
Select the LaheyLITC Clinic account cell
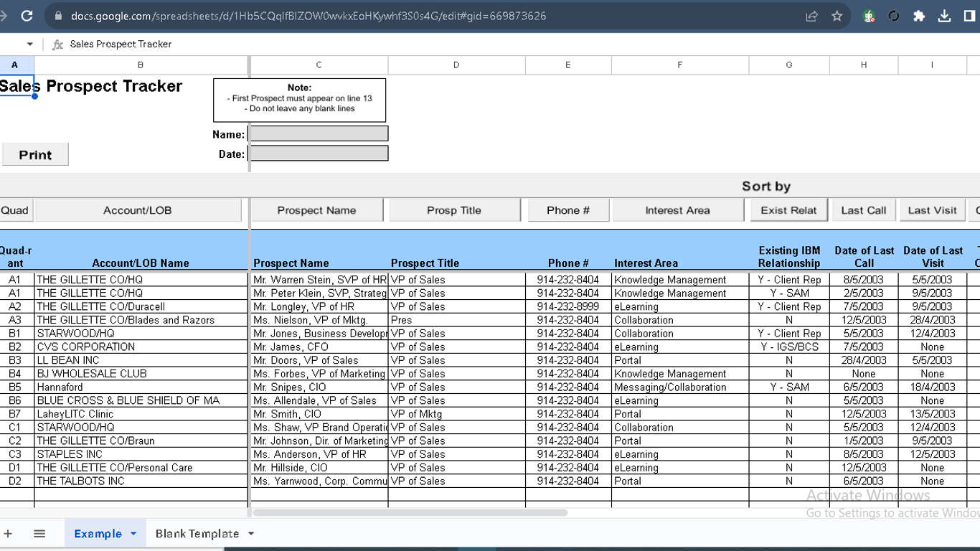coord(141,414)
